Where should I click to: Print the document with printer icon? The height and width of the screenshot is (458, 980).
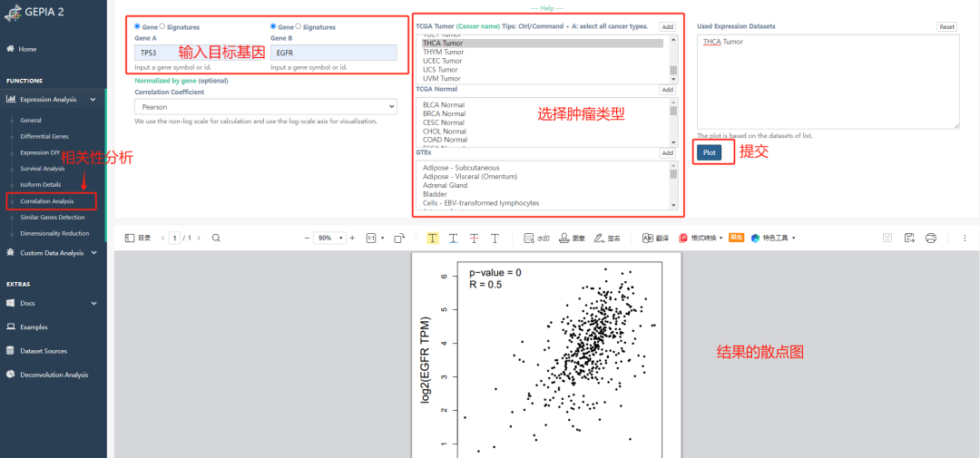coord(931,238)
